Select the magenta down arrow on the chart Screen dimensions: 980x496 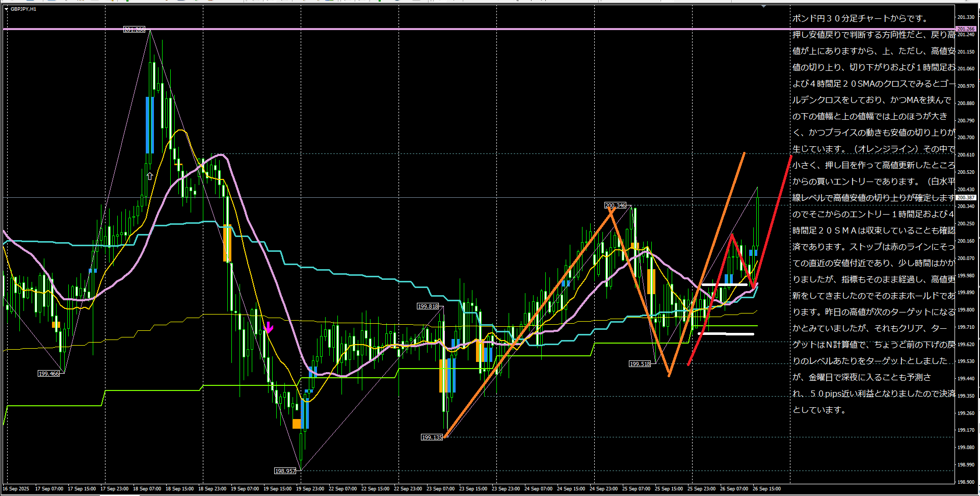coord(269,327)
